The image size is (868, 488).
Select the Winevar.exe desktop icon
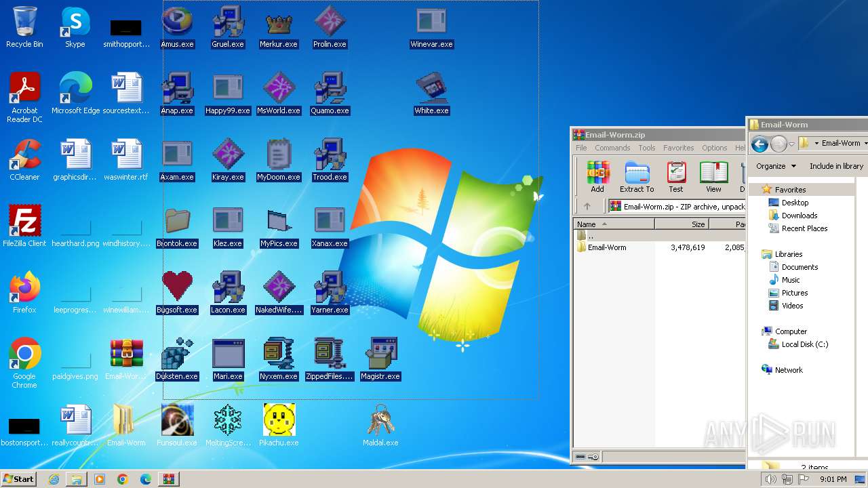tap(431, 27)
